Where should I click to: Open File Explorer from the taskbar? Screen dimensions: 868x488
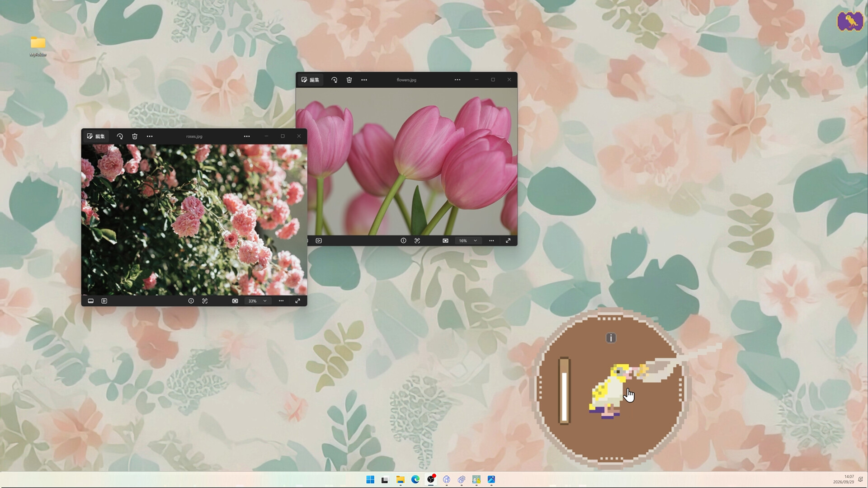tap(400, 479)
